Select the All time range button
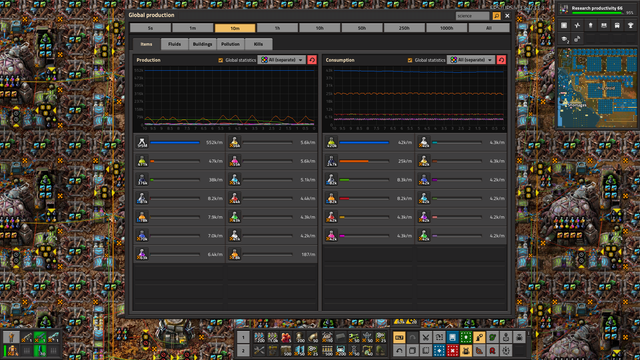 click(489, 28)
